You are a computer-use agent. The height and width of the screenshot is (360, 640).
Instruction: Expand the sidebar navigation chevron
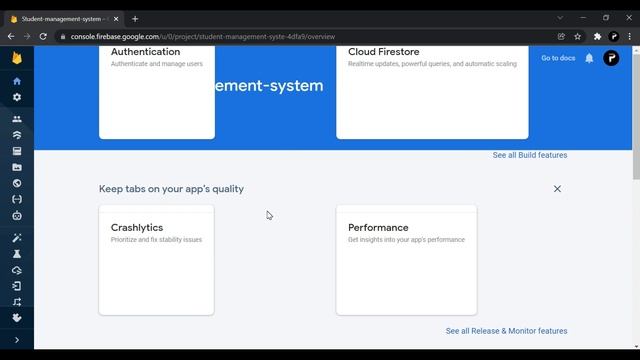coord(17,340)
